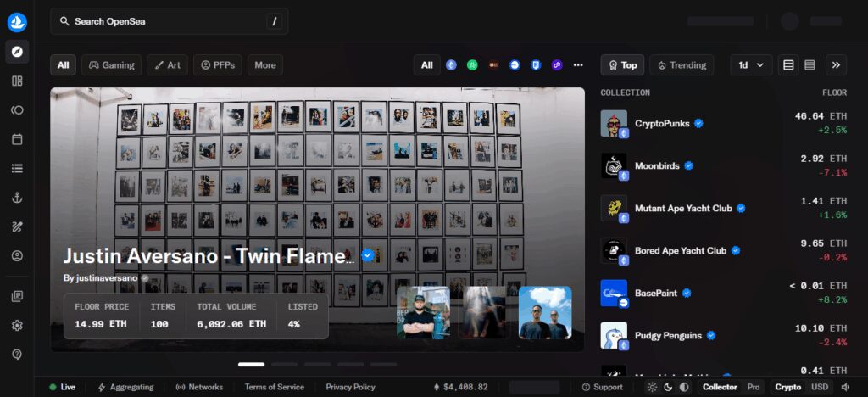The image size is (868, 397).
Task: Open the OpenSea home logo
Action: coord(17,22)
